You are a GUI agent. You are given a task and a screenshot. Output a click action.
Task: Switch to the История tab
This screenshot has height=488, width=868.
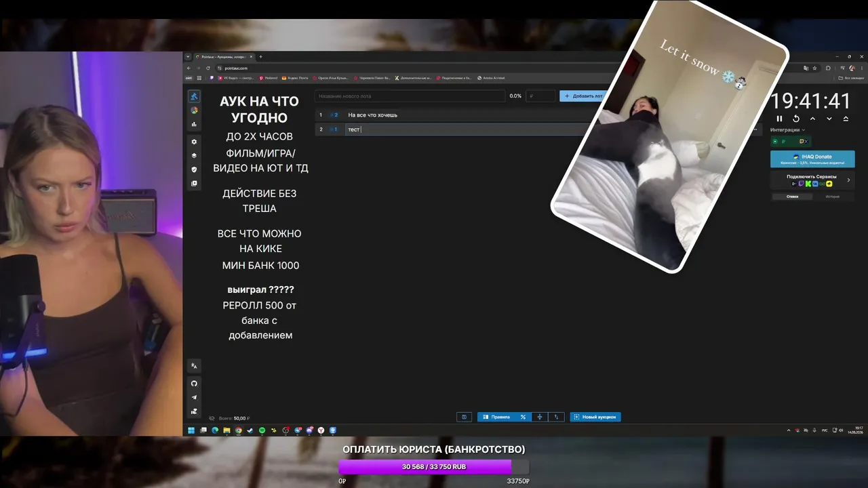[833, 197]
